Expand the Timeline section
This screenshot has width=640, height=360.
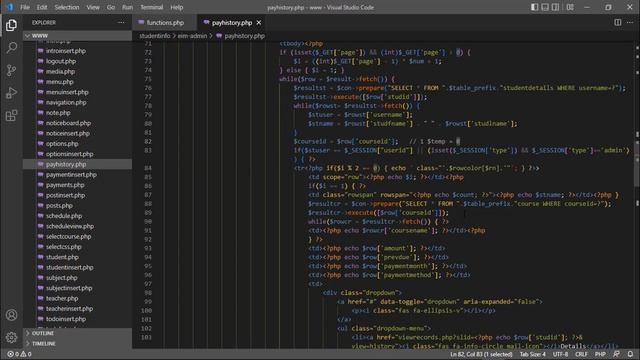click(78, 344)
